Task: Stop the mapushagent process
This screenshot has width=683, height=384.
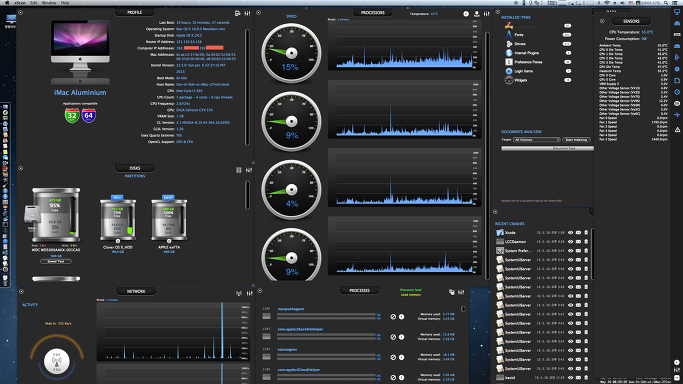Action: click(393, 317)
